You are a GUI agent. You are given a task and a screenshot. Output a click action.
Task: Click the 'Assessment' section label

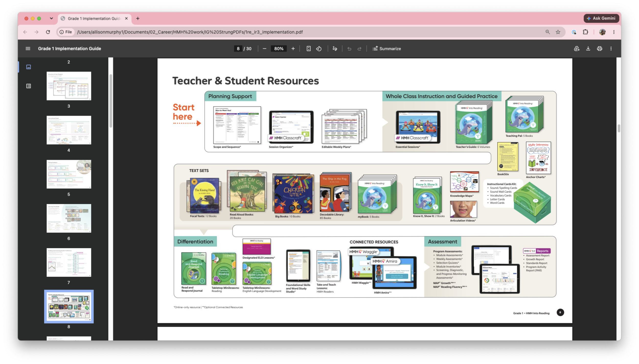pos(442,242)
